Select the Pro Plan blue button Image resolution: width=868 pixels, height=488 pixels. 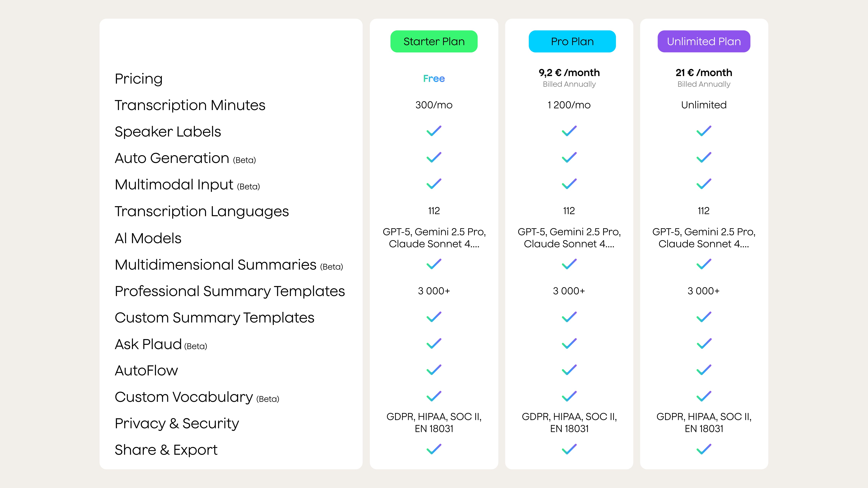coord(572,41)
